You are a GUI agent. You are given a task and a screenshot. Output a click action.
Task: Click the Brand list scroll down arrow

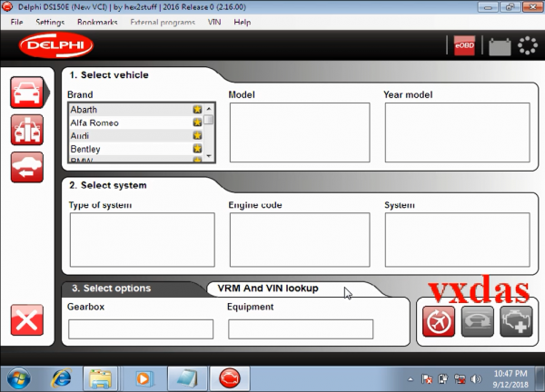(x=209, y=156)
